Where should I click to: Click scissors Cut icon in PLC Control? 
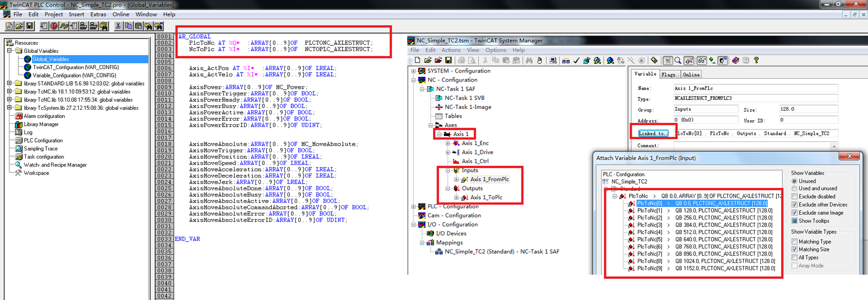click(x=118, y=26)
